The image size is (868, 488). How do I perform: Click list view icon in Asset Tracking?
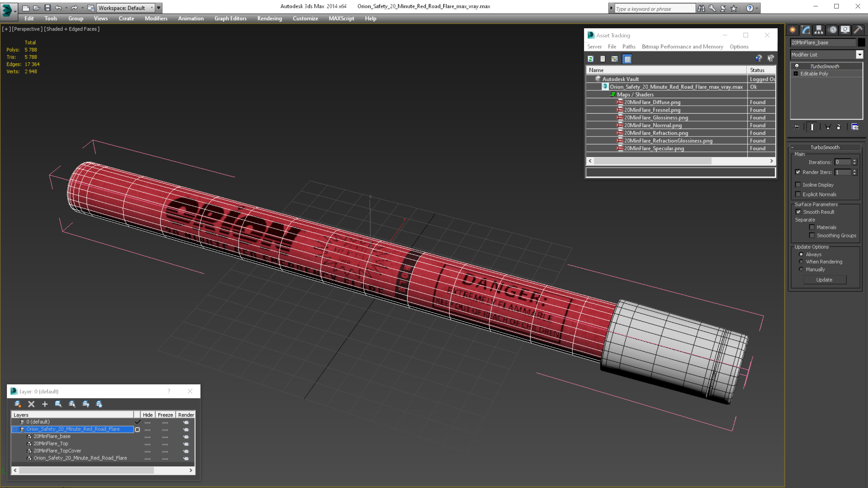[602, 59]
